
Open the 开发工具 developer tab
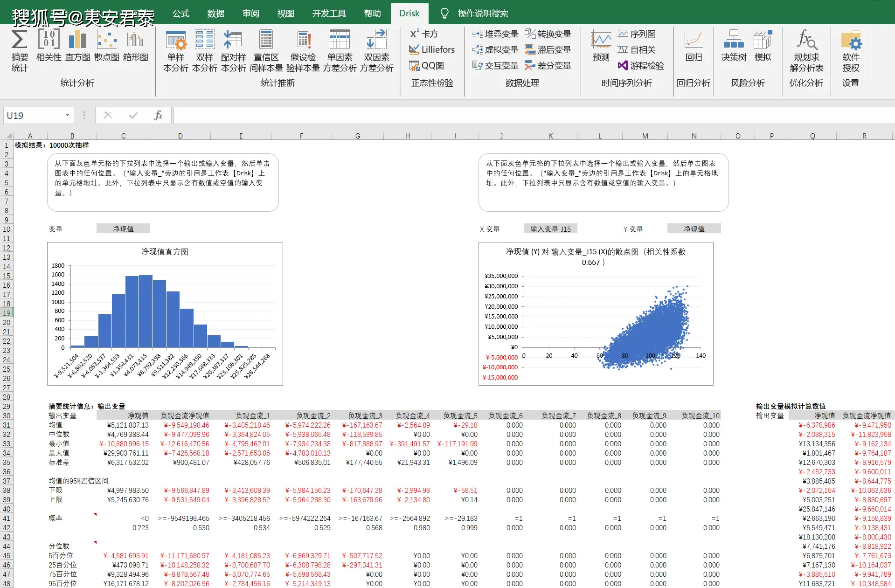pyautogui.click(x=329, y=13)
